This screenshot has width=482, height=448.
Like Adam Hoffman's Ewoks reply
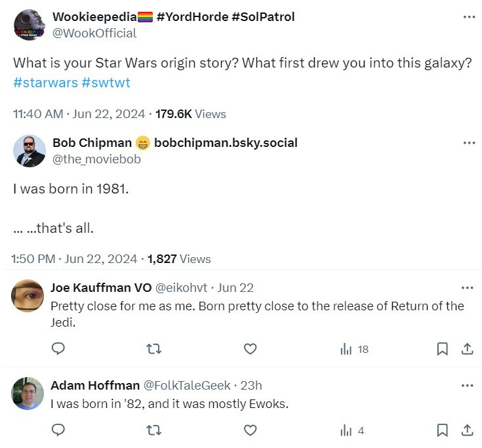pos(250,430)
